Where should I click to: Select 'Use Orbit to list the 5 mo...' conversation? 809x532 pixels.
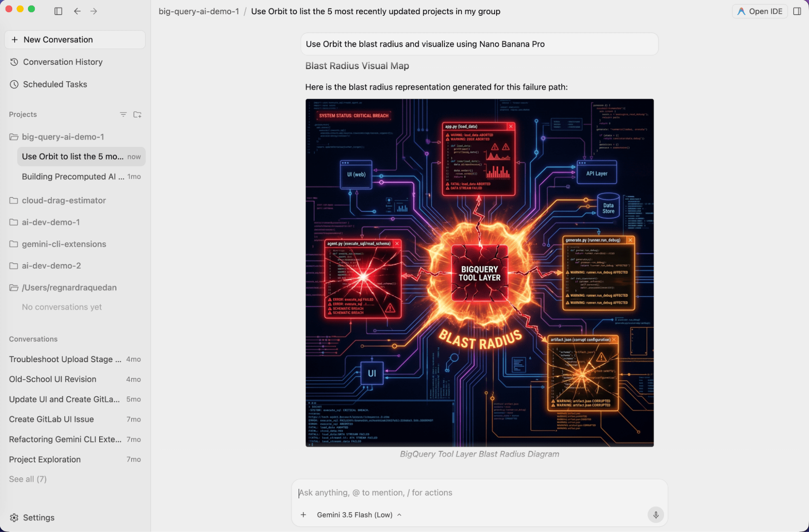[81, 157]
